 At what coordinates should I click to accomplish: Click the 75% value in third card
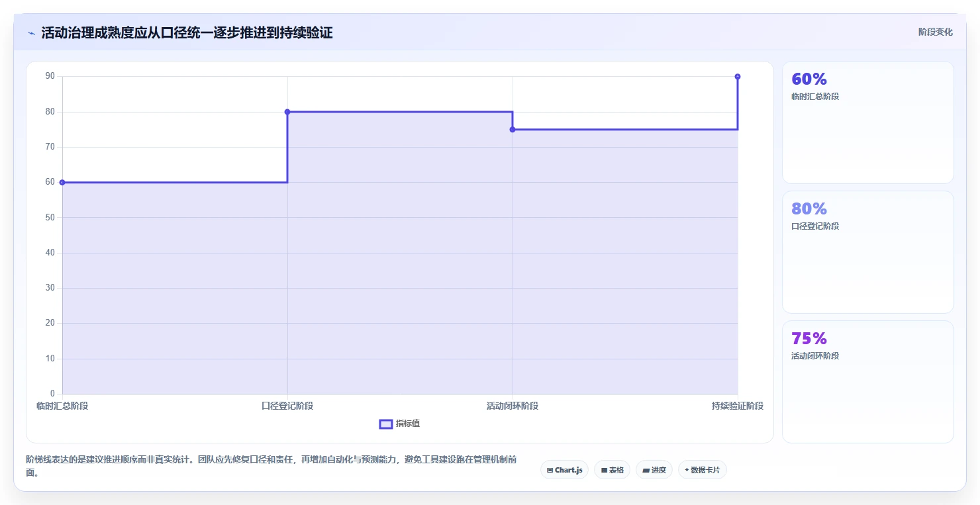coord(809,338)
